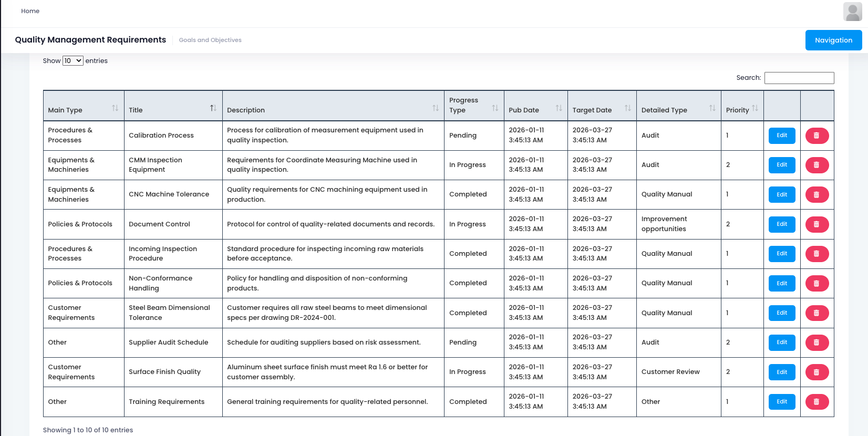Viewport: 868px width, 436px height.
Task: Focus the table Search field
Action: tap(799, 78)
